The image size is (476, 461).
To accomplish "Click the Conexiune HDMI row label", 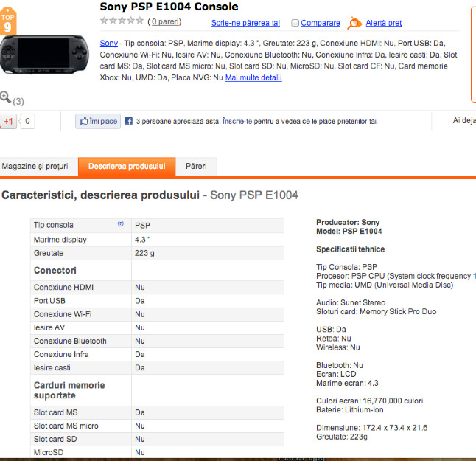I will (64, 288).
